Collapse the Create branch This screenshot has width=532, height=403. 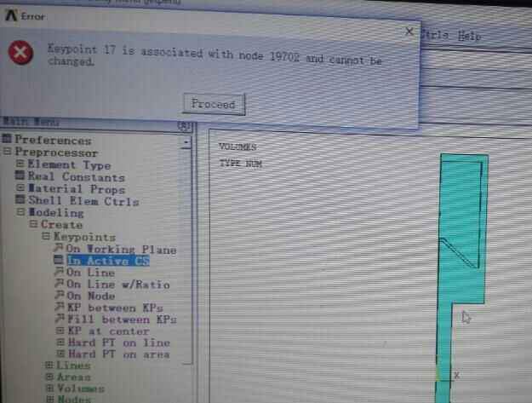click(33, 224)
